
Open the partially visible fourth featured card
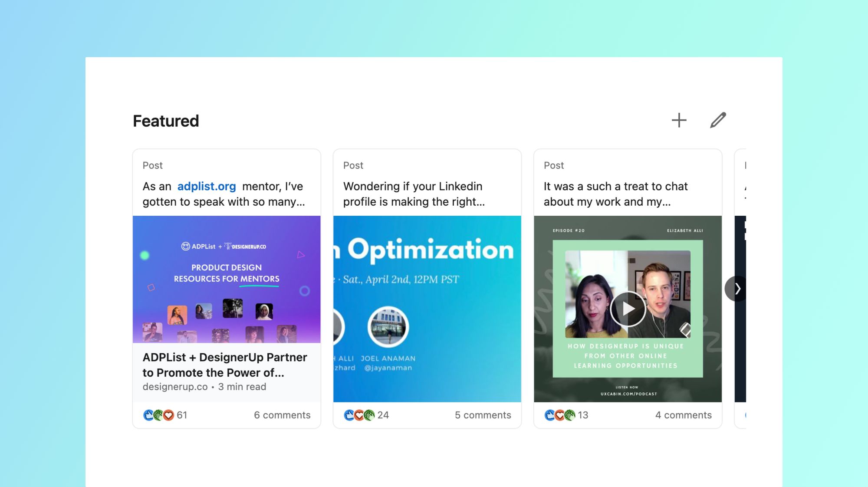tap(740, 289)
